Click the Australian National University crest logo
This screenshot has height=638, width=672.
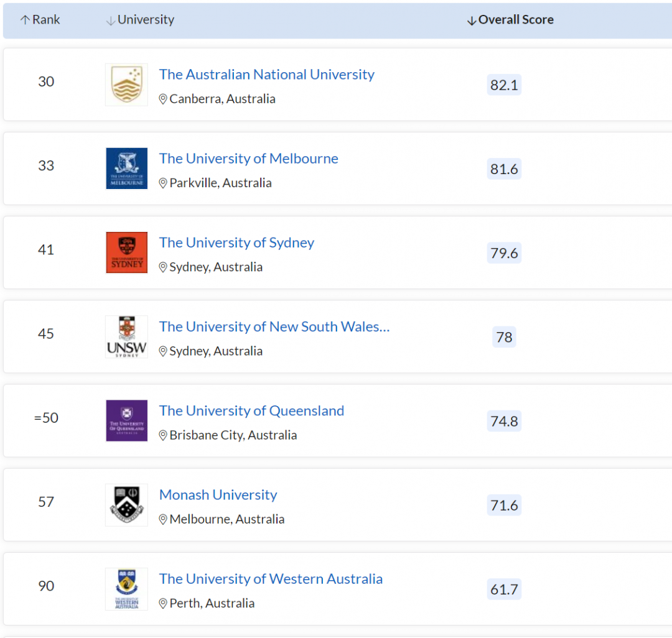(126, 85)
